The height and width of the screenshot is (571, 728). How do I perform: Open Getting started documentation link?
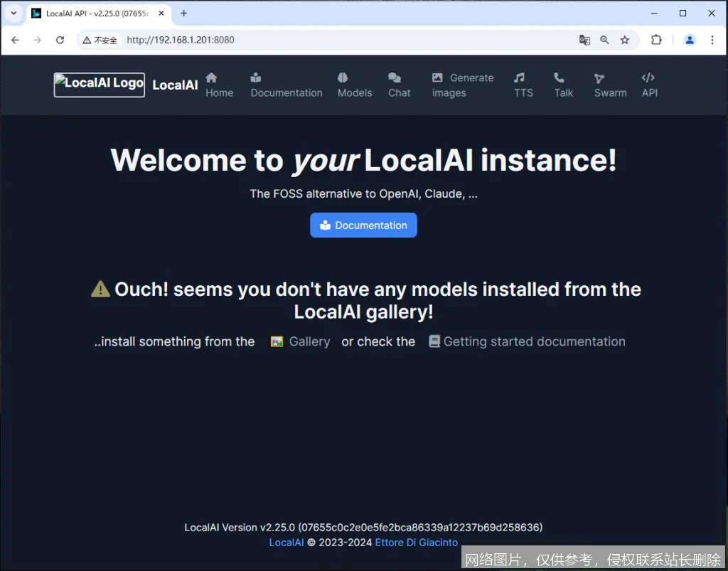(x=527, y=341)
